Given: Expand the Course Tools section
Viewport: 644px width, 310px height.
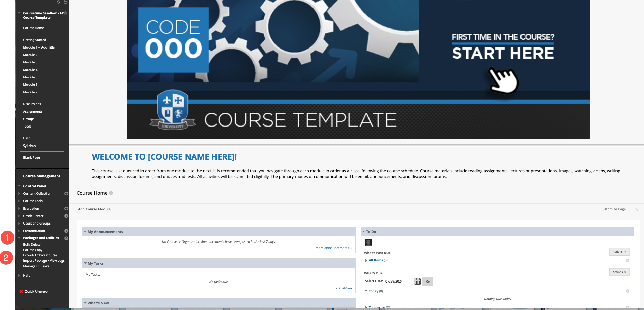Looking at the screenshot, I should click(19, 201).
